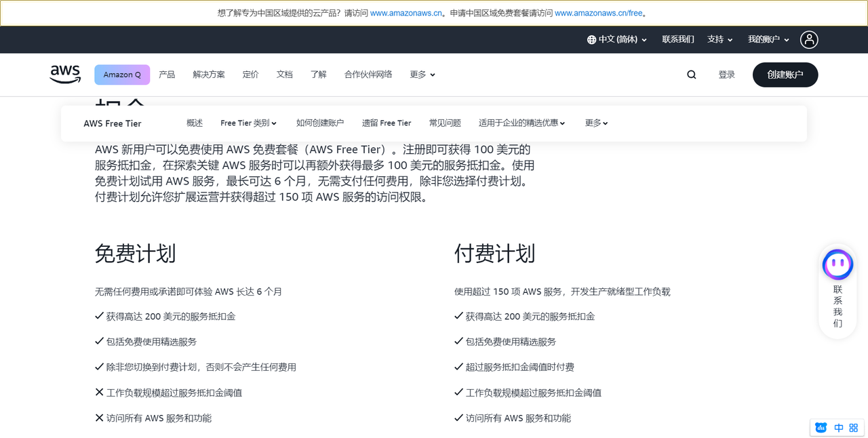Go to the 概述 section tab

point(195,123)
